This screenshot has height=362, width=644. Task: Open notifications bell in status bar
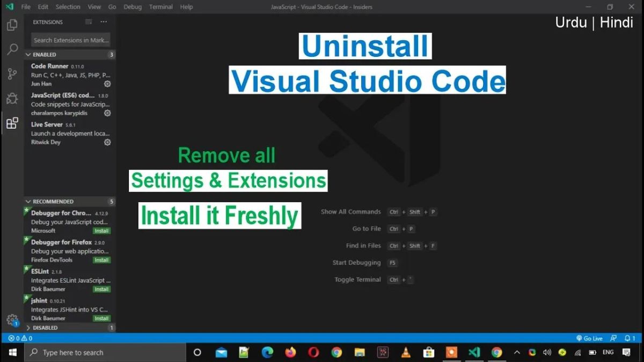(x=630, y=338)
